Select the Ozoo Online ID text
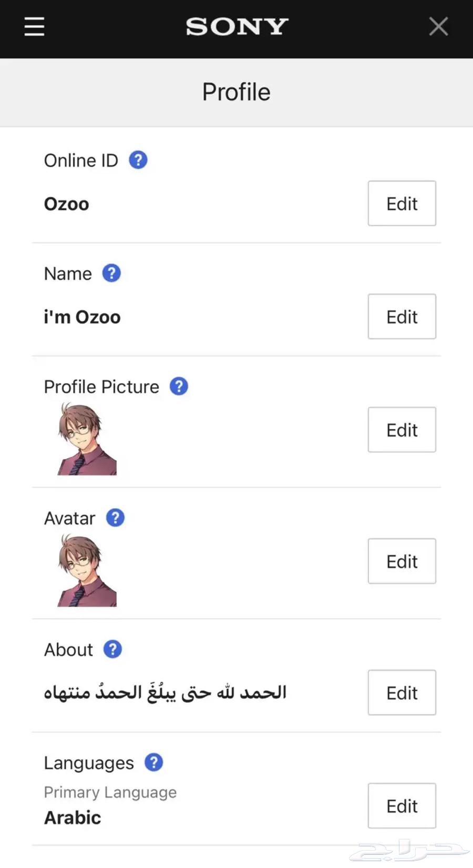 tap(67, 204)
